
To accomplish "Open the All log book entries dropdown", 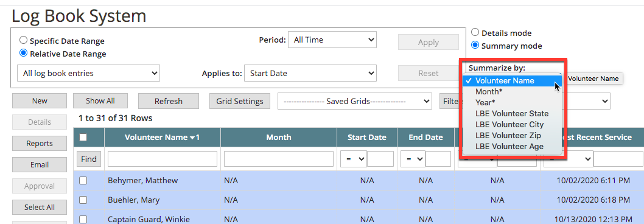I will tap(88, 73).
